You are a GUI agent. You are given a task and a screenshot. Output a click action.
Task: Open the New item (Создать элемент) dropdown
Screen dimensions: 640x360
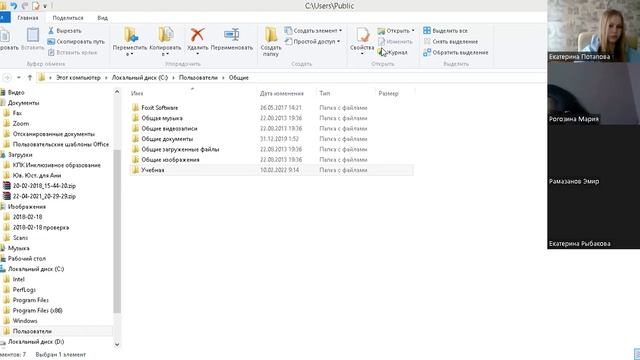pos(313,31)
